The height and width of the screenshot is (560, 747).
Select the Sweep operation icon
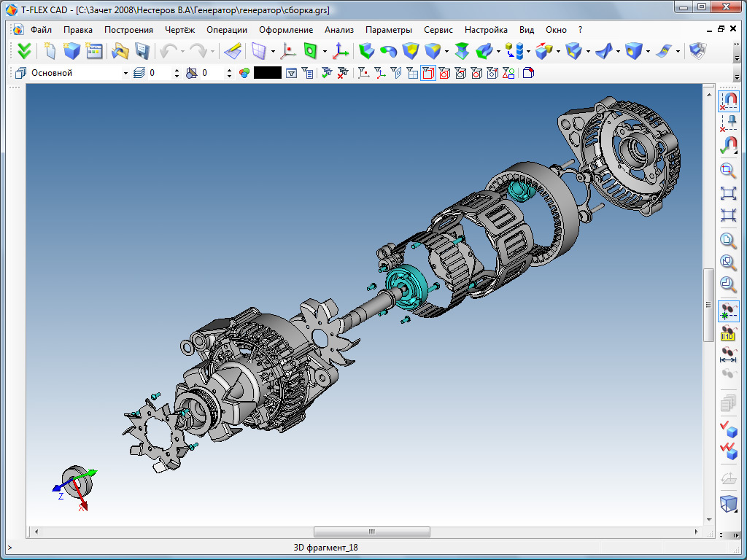484,51
